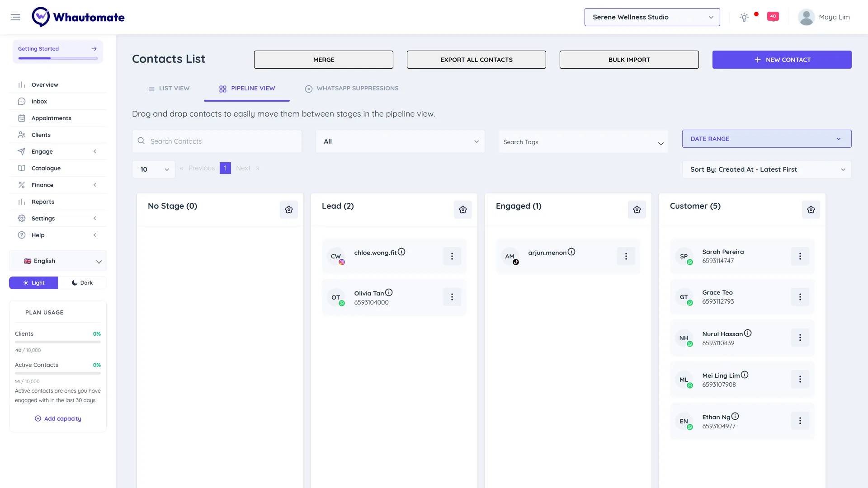Open the hamburger menu icon
Screen dimensions: 868x488
pos(15,17)
